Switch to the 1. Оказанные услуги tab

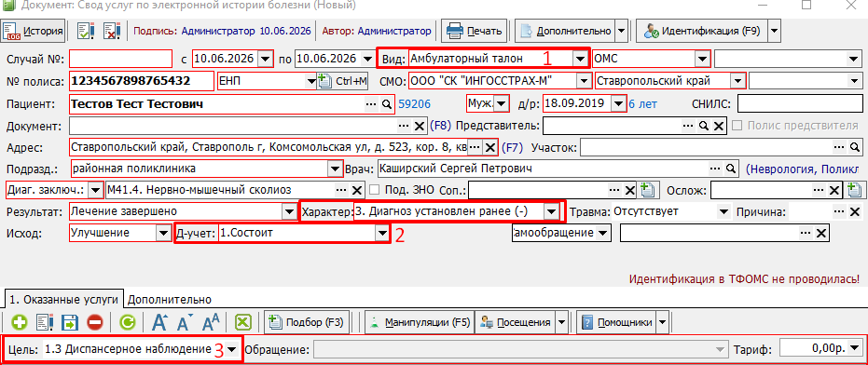point(63,300)
